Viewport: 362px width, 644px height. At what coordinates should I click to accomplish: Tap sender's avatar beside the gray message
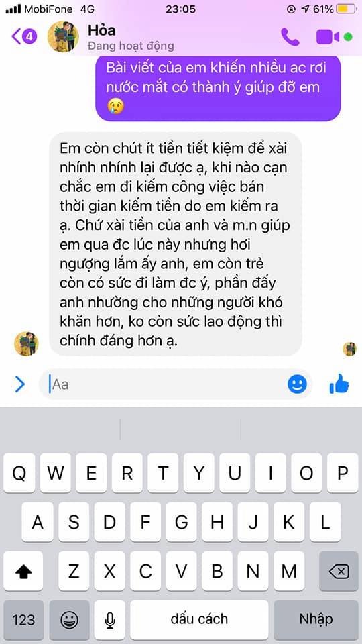click(x=26, y=343)
